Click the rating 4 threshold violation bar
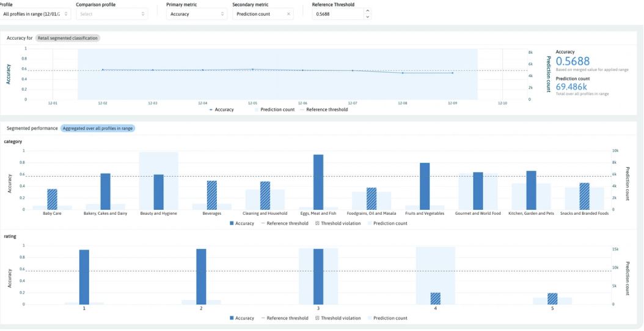 (436, 298)
